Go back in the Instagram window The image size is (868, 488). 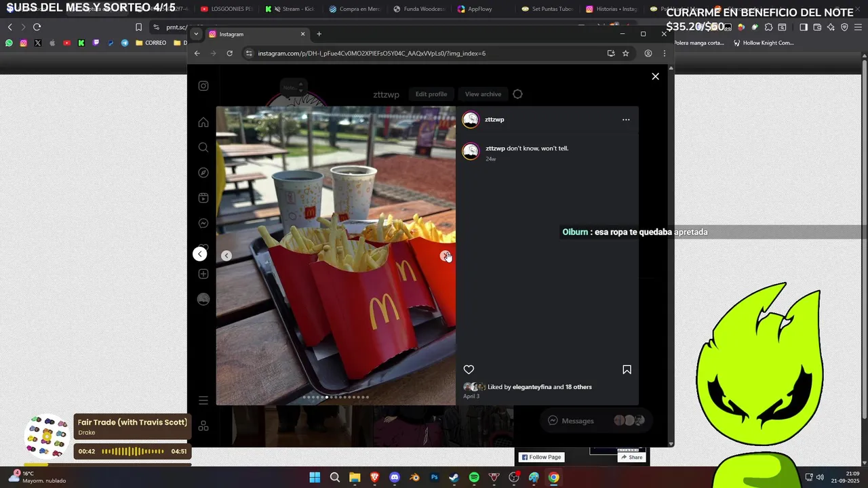197,54
